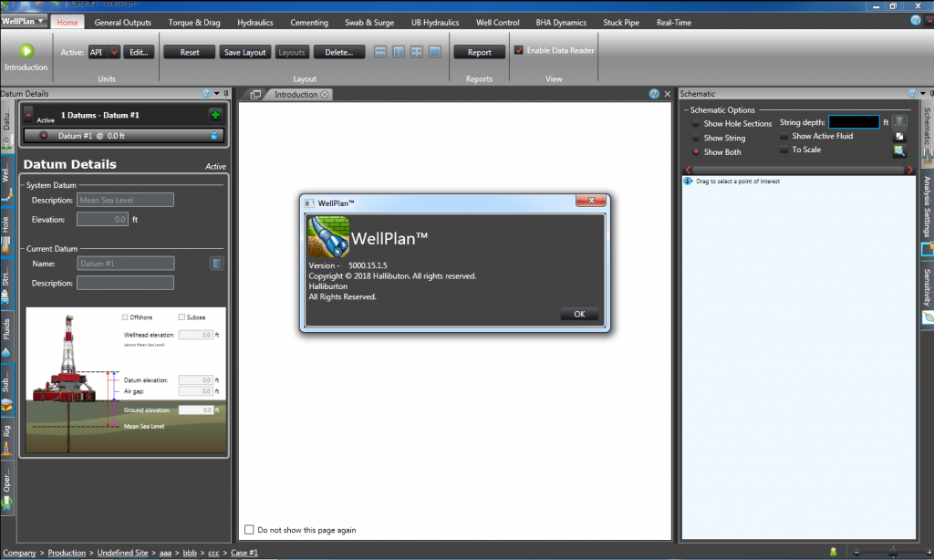Image resolution: width=934 pixels, height=560 pixels.
Task: Select the vertical split layout icon
Action: pos(399,52)
